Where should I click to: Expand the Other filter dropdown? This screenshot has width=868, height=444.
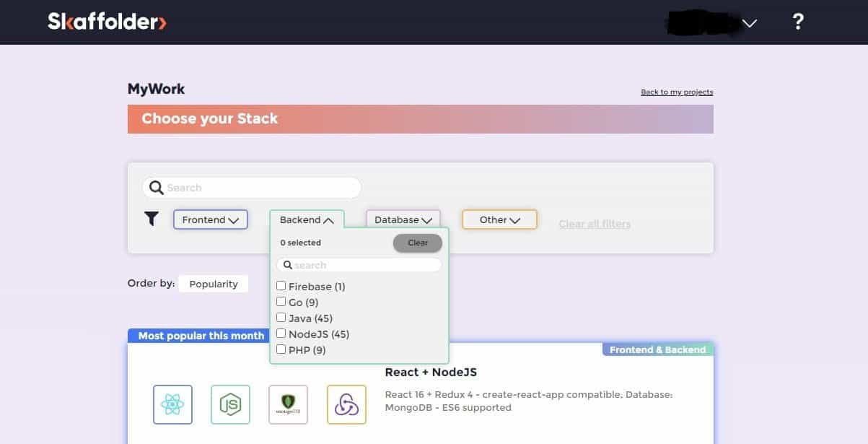pyautogui.click(x=499, y=219)
